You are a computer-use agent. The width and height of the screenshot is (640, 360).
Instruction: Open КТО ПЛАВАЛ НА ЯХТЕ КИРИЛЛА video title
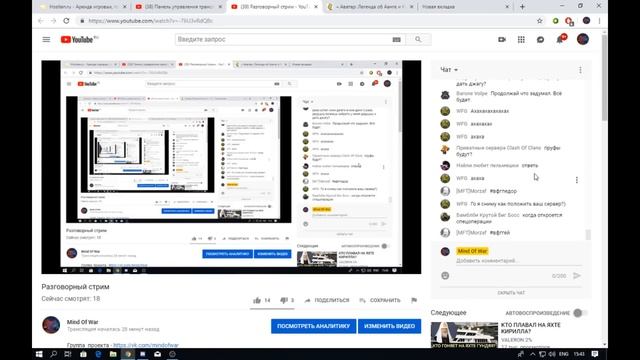[x=531, y=328]
